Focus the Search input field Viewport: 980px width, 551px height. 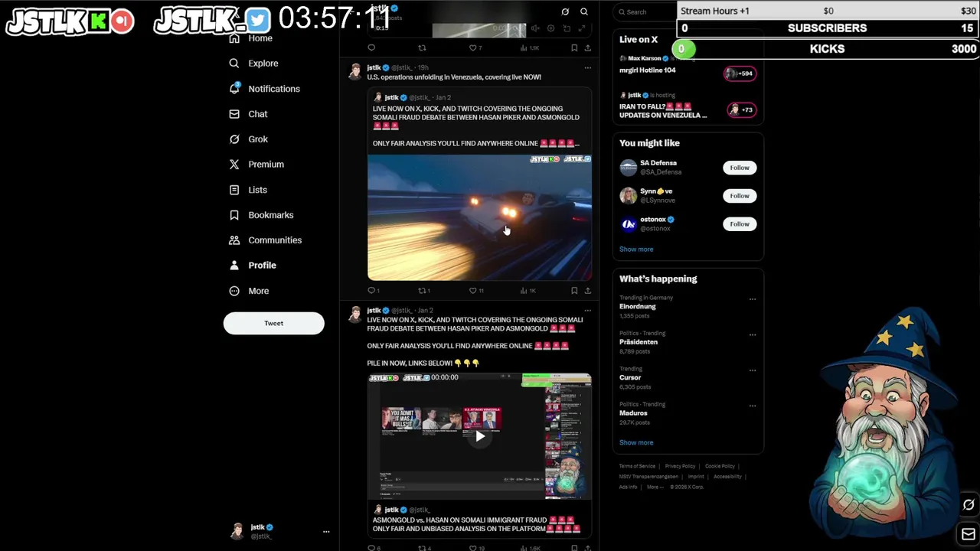pyautogui.click(x=643, y=11)
